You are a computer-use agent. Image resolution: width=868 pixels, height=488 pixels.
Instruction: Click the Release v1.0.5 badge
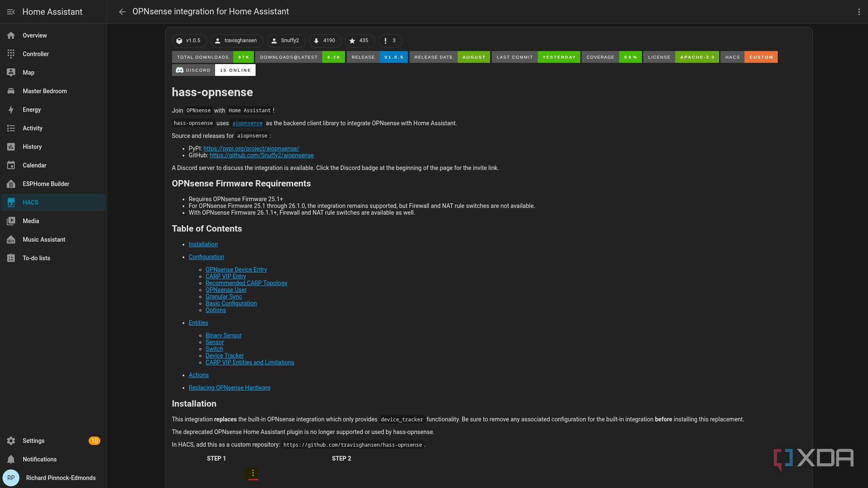point(377,57)
